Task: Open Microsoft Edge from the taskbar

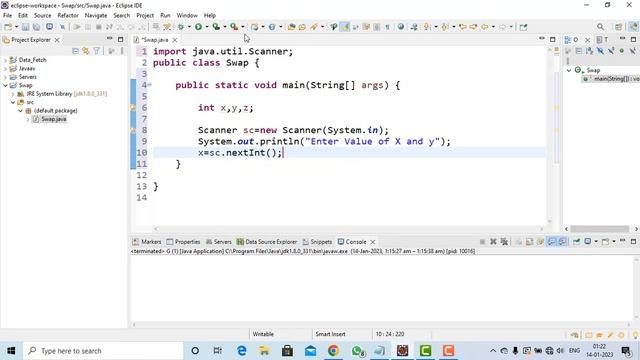Action: pos(242,351)
